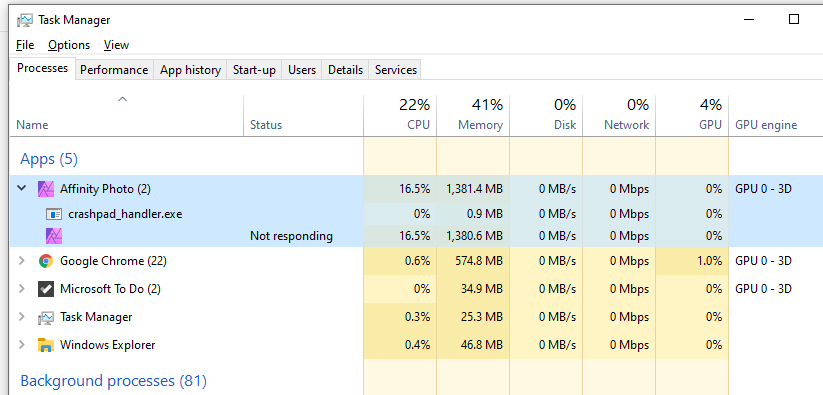The height and width of the screenshot is (395, 823).
Task: Switch to the Start-up tab
Action: click(254, 70)
